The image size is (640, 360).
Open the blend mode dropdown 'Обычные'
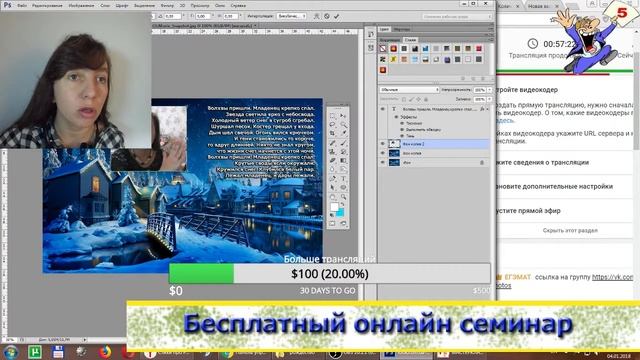pyautogui.click(x=409, y=89)
